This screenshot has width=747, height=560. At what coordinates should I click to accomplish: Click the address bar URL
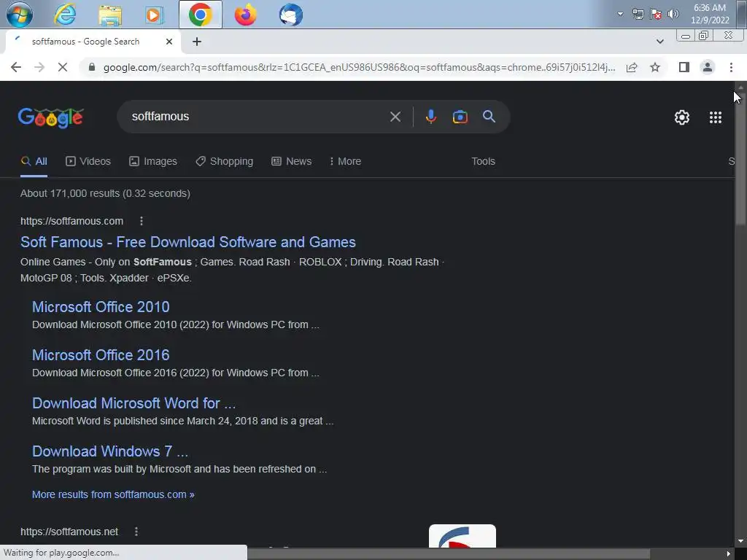[359, 67]
